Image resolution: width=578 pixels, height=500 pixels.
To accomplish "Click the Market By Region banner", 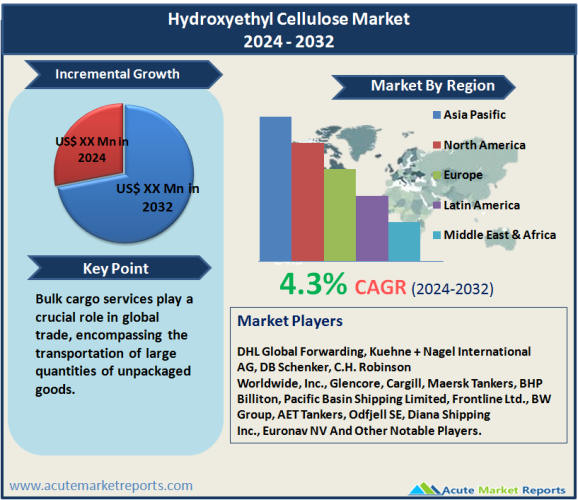I will pyautogui.click(x=423, y=87).
